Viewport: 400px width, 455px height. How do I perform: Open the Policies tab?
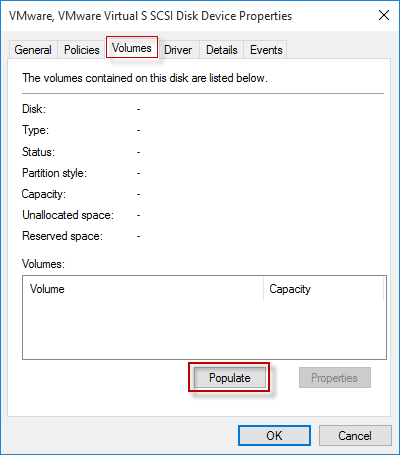[82, 50]
